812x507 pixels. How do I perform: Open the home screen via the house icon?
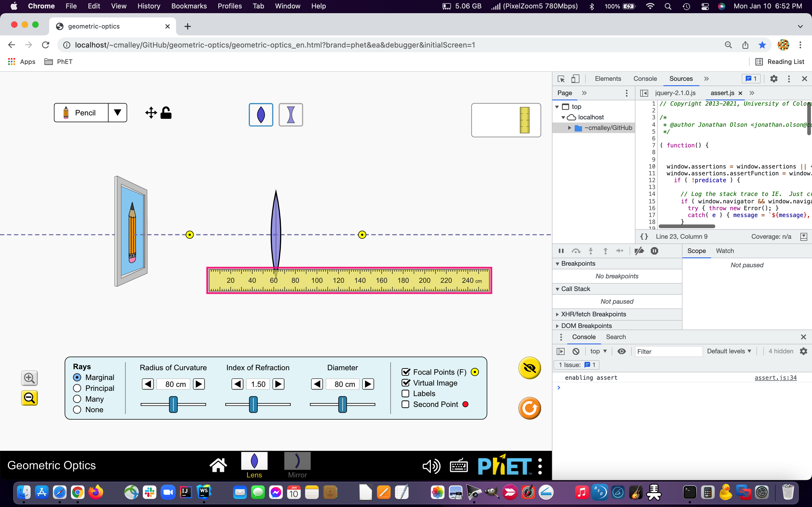(218, 465)
